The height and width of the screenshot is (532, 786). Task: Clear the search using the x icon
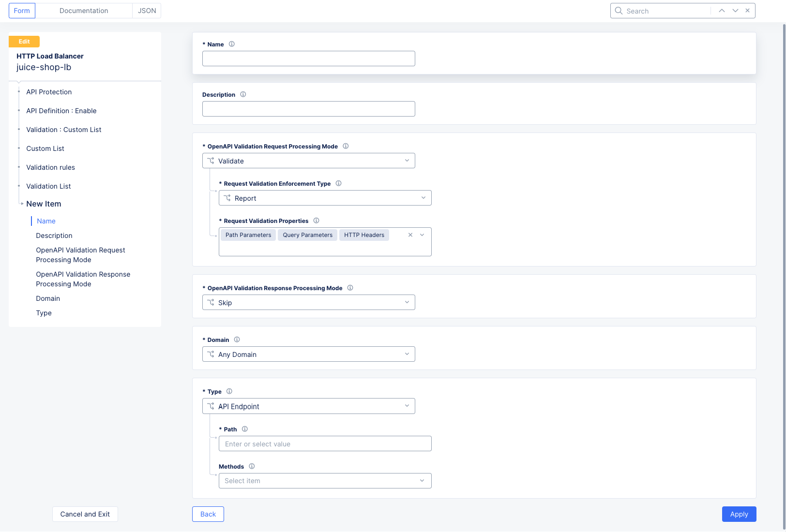pos(747,10)
